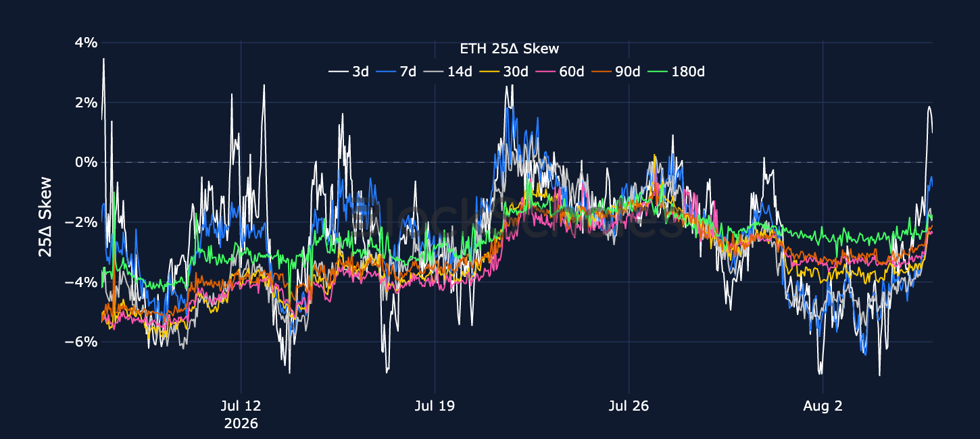
Task: Click the 2% y-axis label
Action: (x=87, y=103)
